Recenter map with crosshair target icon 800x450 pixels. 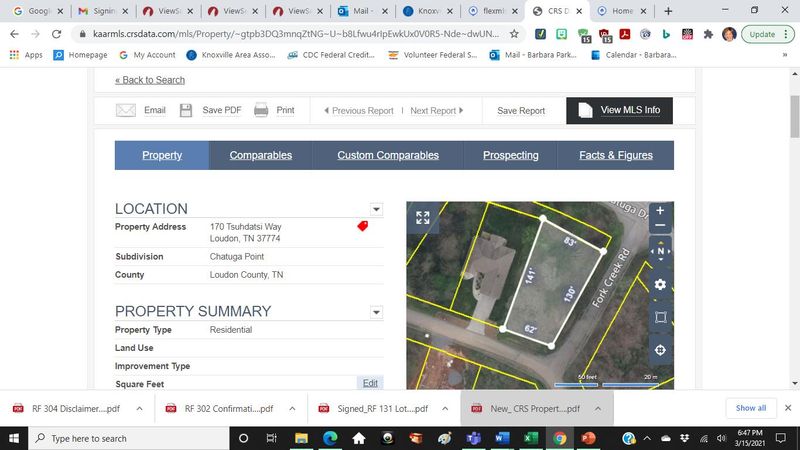point(660,350)
